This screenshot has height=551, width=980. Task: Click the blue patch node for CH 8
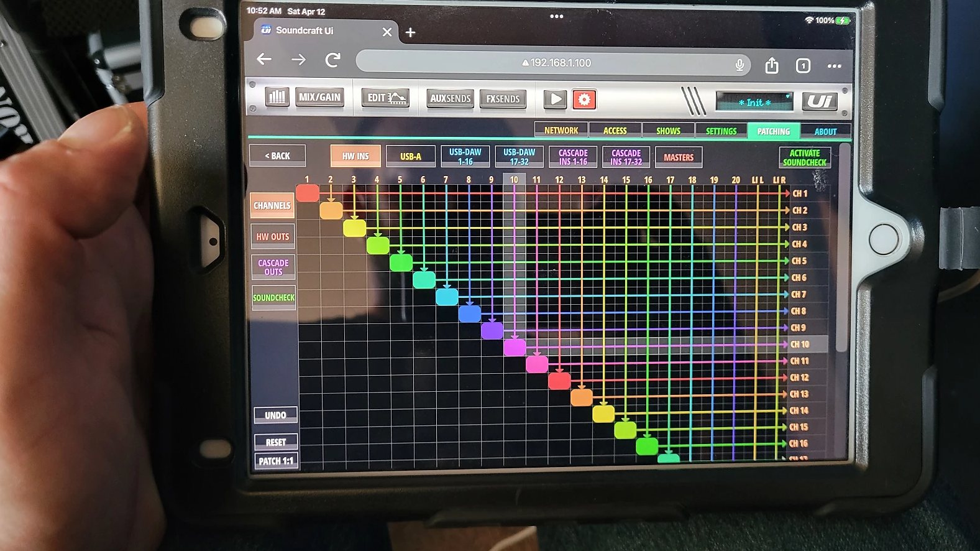(x=470, y=314)
